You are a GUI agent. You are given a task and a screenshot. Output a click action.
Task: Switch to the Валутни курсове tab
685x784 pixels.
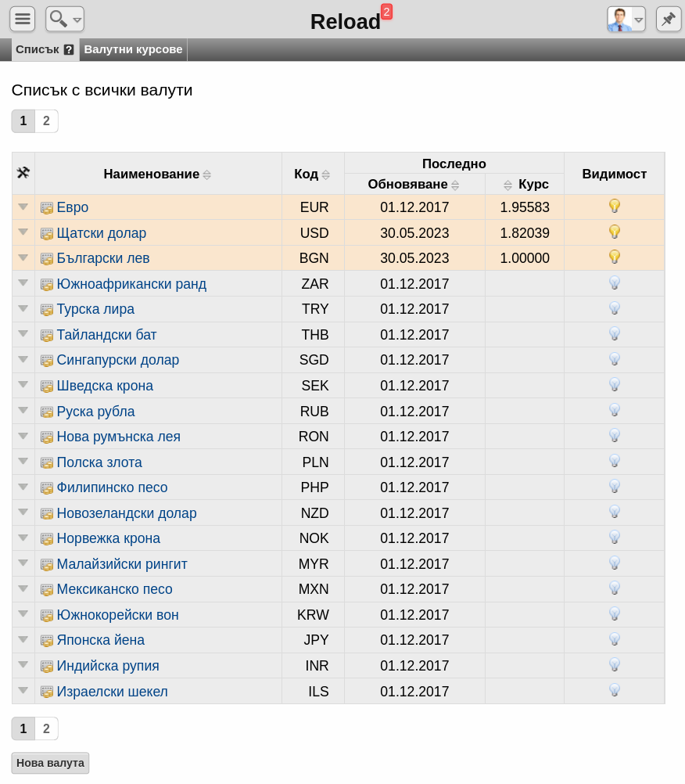(x=133, y=49)
